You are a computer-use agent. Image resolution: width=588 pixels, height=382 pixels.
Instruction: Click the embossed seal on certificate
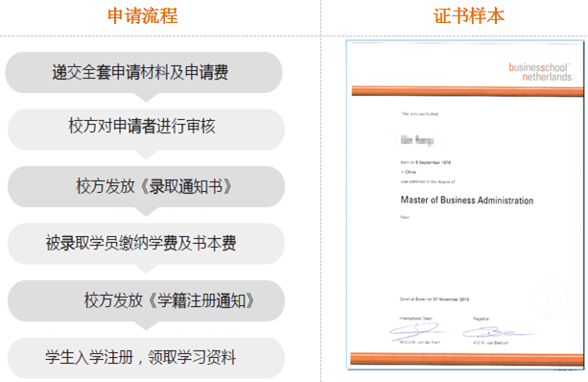click(x=552, y=299)
